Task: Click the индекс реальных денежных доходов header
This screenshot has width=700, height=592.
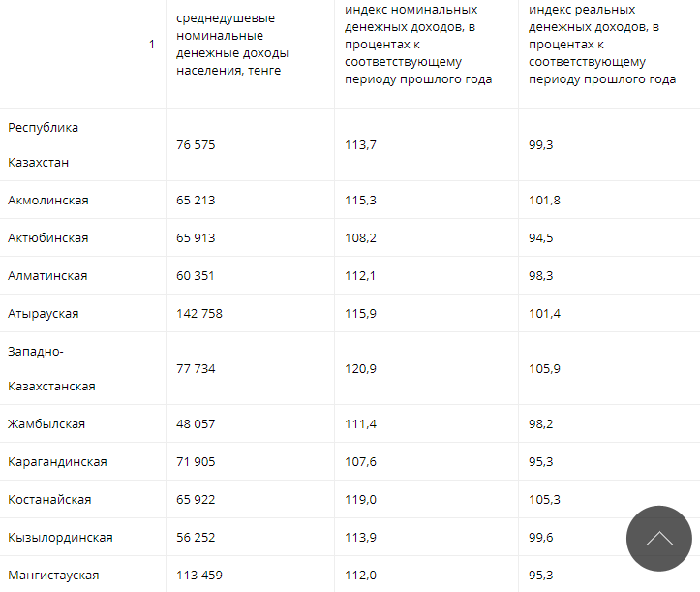Action: click(x=602, y=45)
